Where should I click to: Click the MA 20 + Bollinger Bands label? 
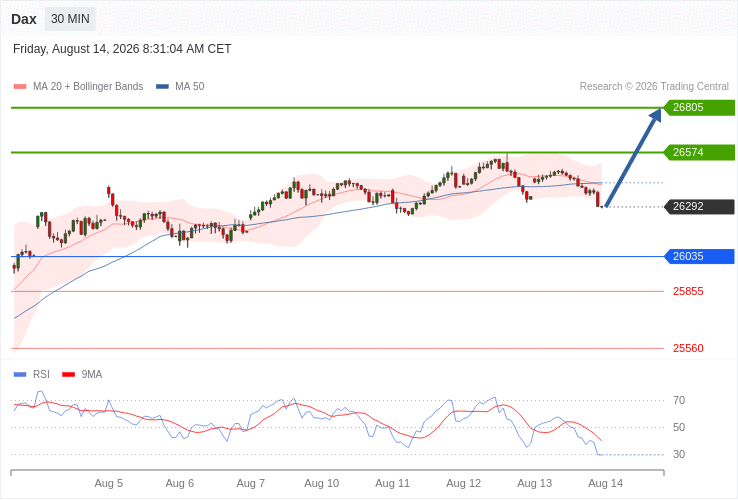tap(88, 87)
